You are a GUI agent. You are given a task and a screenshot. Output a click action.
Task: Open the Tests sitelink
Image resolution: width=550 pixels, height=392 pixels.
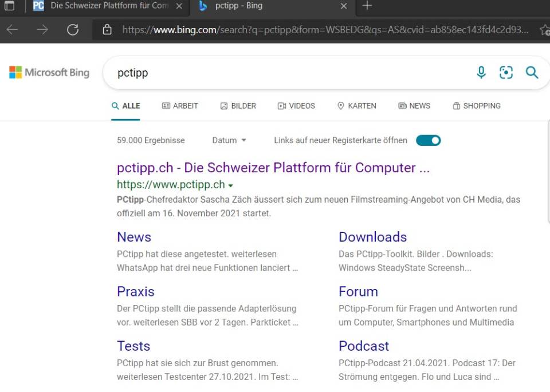coord(133,346)
